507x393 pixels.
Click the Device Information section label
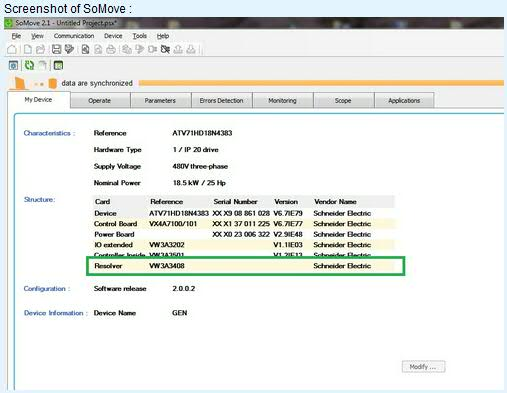pyautogui.click(x=56, y=313)
